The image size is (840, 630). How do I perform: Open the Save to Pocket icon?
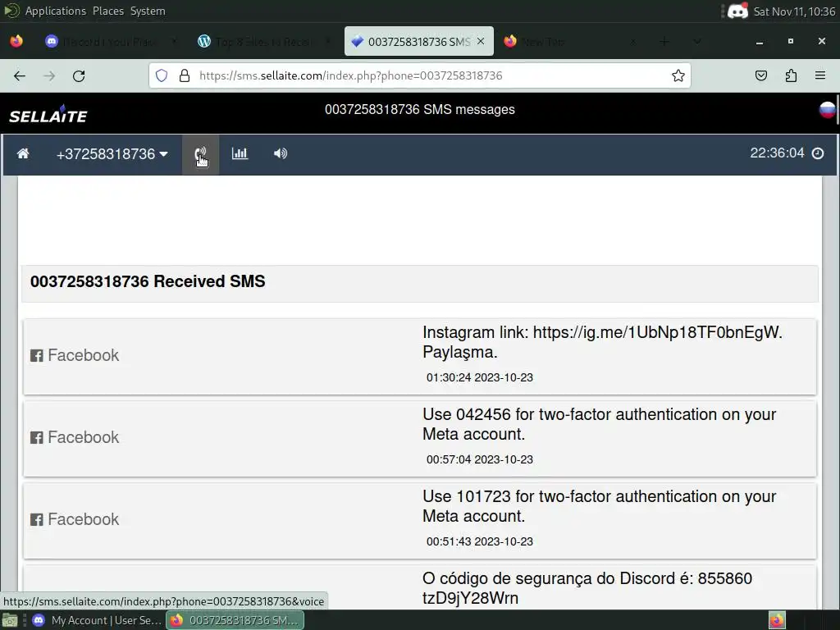pos(760,75)
